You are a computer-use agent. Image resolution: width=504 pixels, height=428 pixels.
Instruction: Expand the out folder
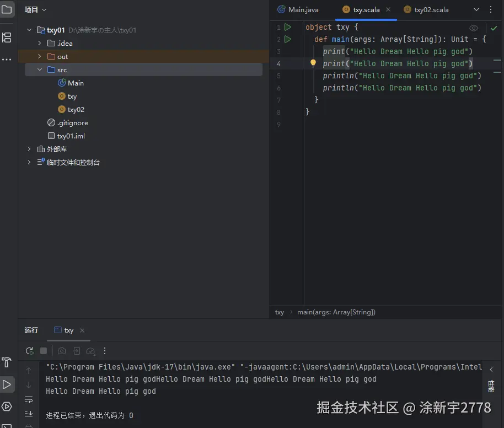pyautogui.click(x=40, y=56)
